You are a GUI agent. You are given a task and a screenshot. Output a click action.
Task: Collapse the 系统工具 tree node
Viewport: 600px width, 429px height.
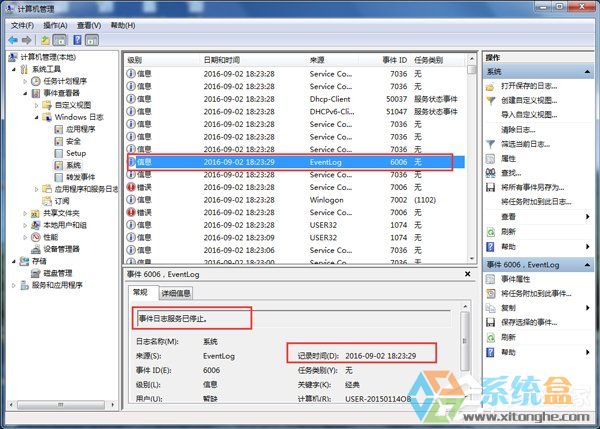click(x=14, y=69)
